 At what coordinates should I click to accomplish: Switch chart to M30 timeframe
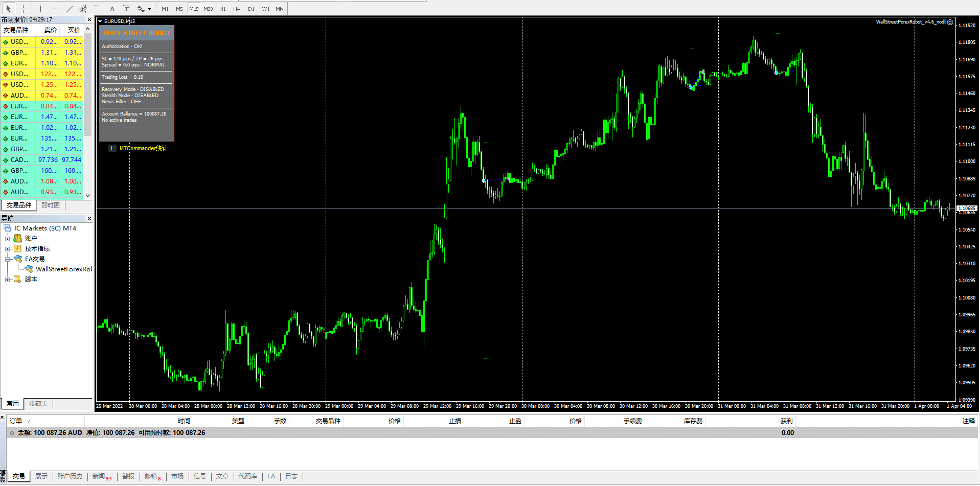coord(208,9)
